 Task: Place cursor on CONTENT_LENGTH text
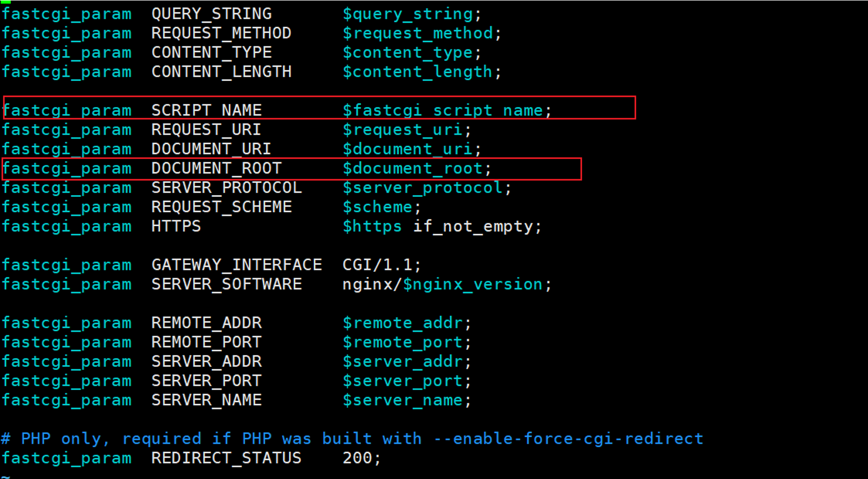click(x=221, y=72)
